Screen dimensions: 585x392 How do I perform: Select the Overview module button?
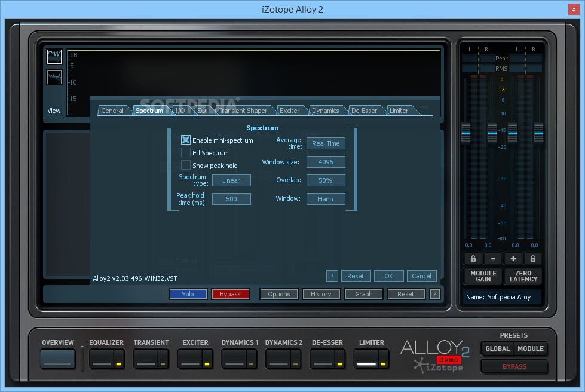(x=58, y=359)
